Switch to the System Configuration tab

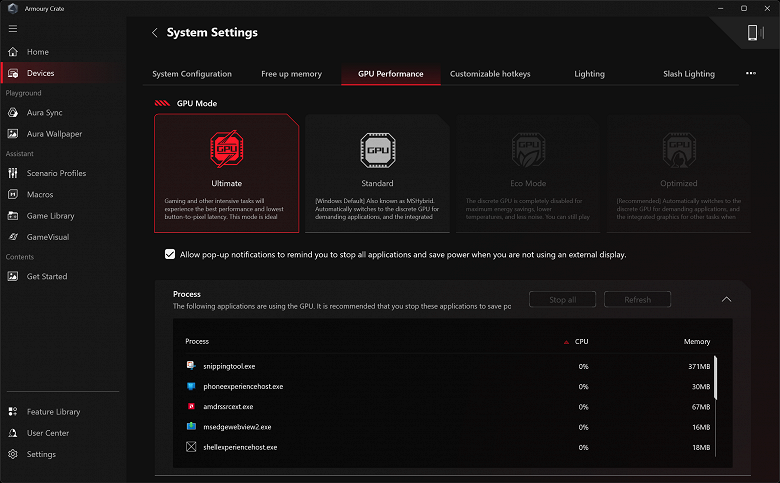[192, 74]
